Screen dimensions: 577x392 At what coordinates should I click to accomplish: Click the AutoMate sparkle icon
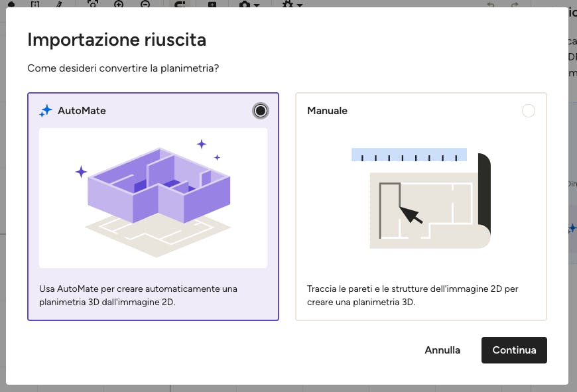[x=46, y=111]
